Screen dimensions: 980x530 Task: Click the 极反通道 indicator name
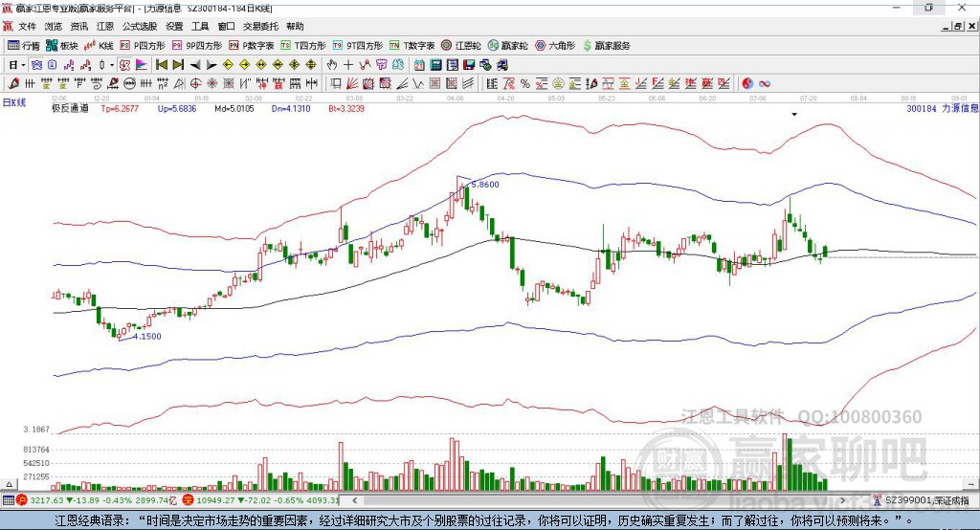click(71, 109)
